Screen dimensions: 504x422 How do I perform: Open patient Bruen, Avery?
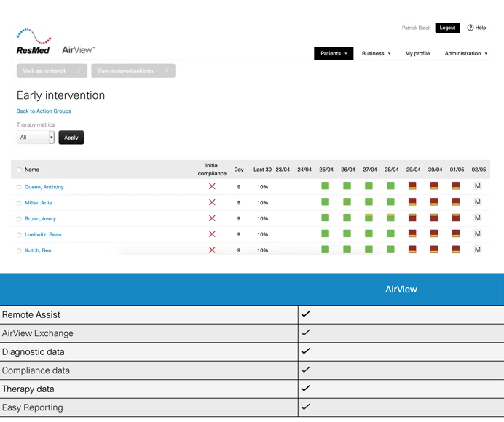click(40, 219)
